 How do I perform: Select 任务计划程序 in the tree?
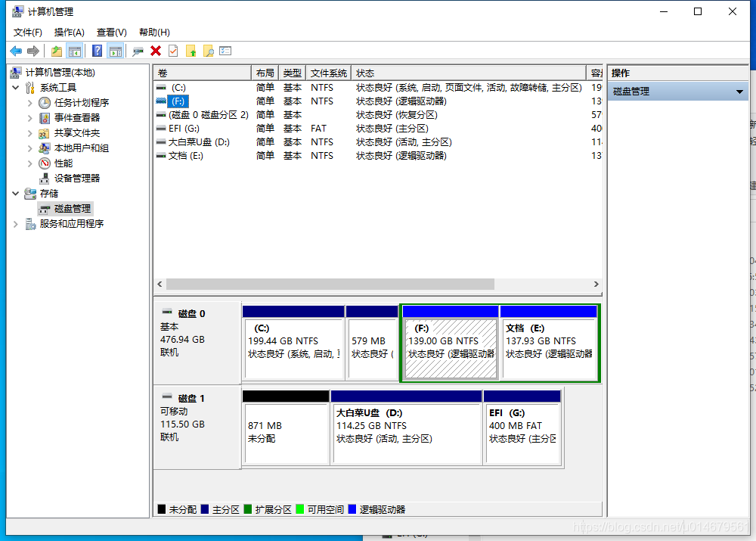click(82, 103)
